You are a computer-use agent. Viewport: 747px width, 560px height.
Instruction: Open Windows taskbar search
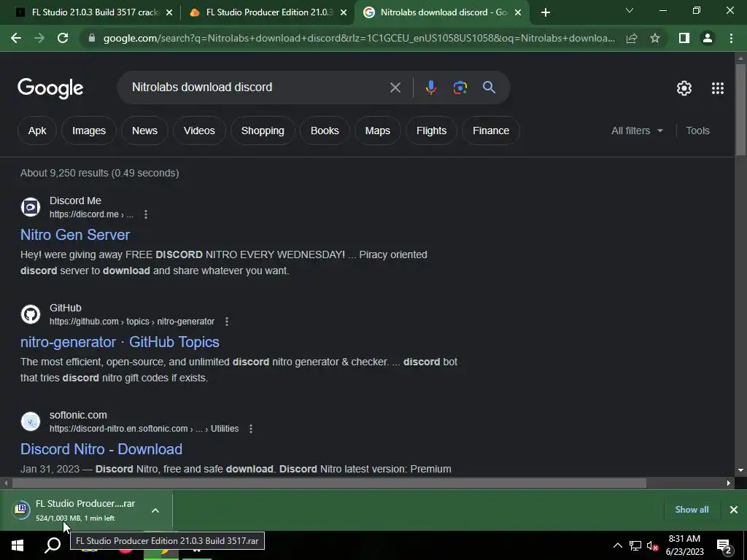pos(53,545)
